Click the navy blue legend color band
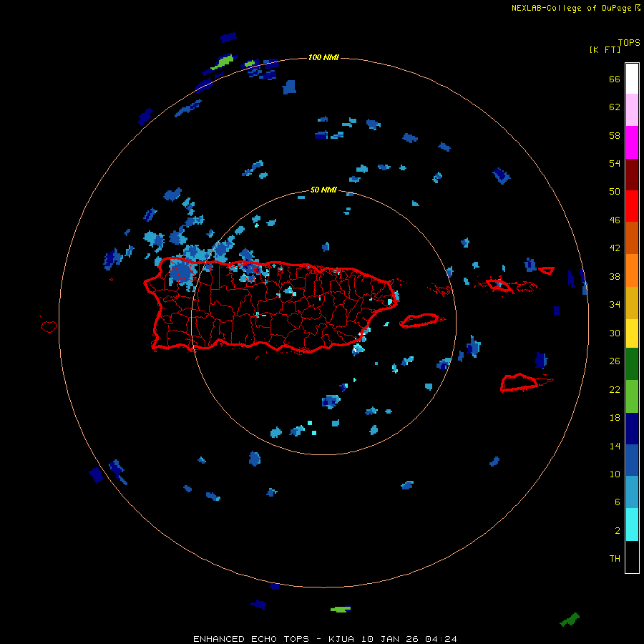The width and height of the screenshot is (644, 644). pos(632,429)
